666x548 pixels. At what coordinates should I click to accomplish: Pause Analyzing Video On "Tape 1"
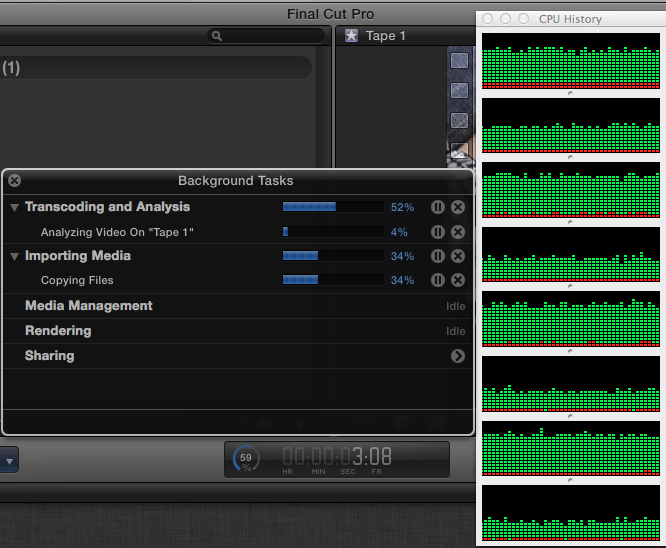tap(438, 232)
